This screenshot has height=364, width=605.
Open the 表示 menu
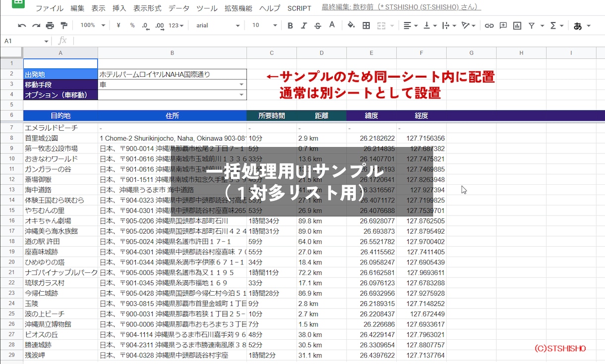coord(98,8)
